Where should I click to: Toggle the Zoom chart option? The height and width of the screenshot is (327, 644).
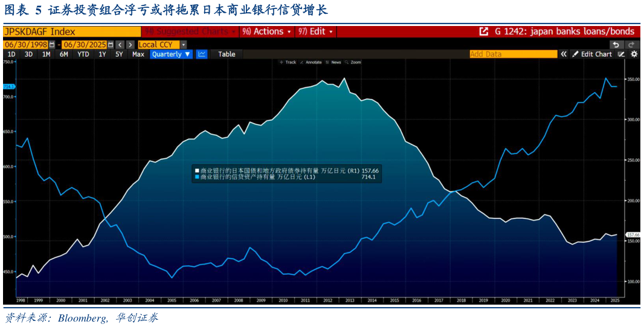353,62
